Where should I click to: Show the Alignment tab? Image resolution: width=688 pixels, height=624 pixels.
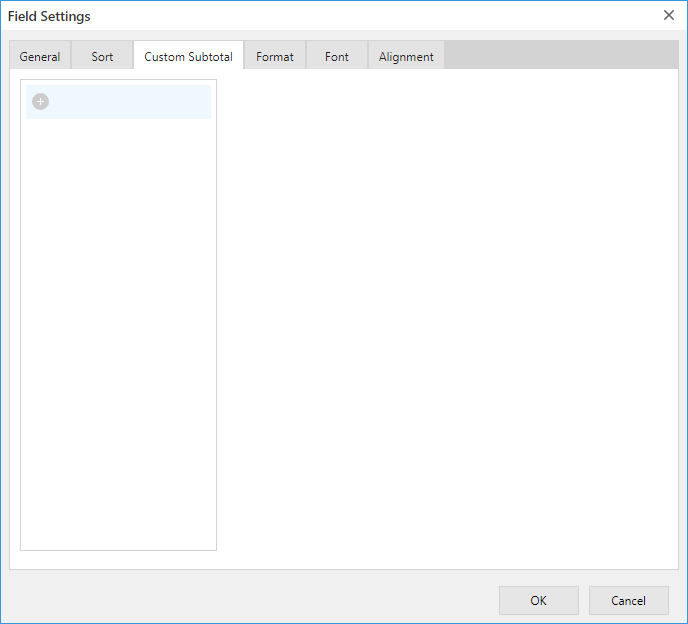coord(406,56)
